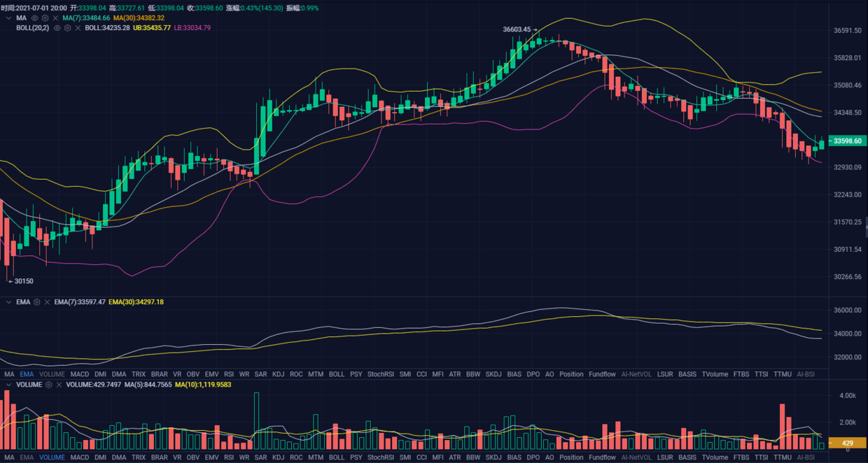Image resolution: width=868 pixels, height=463 pixels.
Task: Collapse the MA indicator legend chevron
Action: click(8, 17)
